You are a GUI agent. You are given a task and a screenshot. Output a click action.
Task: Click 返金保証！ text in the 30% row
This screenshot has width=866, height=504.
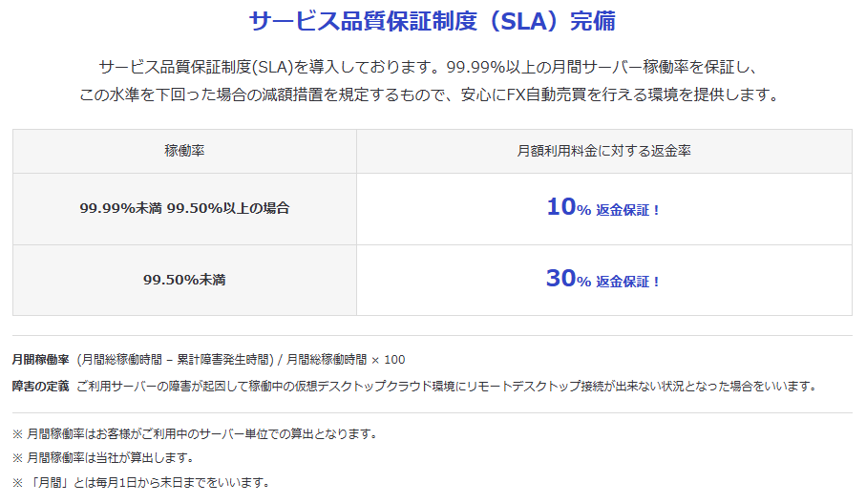point(628,282)
